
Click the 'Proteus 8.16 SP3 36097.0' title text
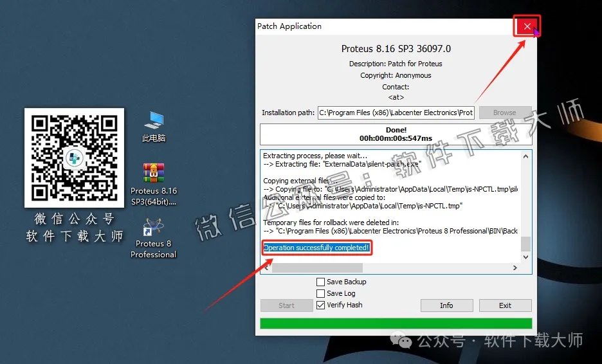[x=396, y=49]
